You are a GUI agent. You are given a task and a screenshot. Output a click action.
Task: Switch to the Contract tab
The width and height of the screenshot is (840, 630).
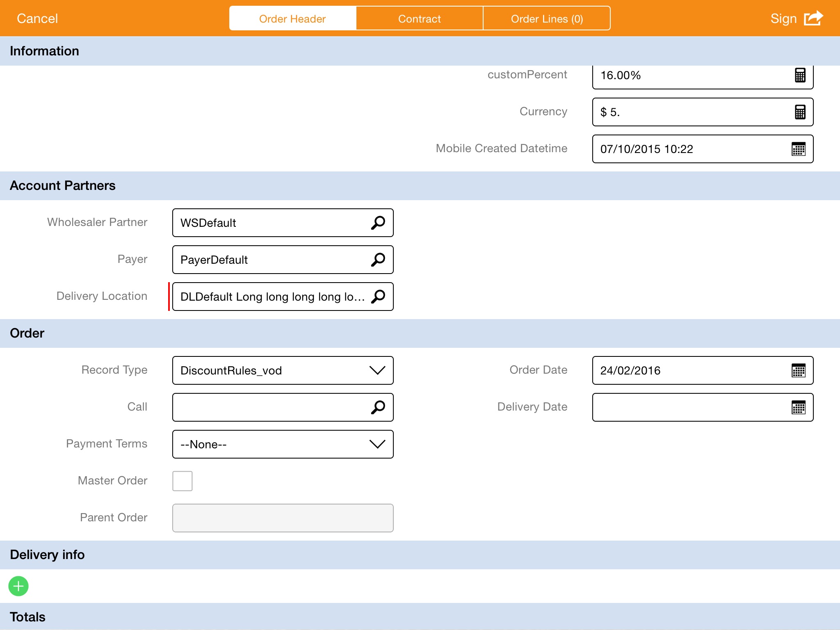point(419,19)
